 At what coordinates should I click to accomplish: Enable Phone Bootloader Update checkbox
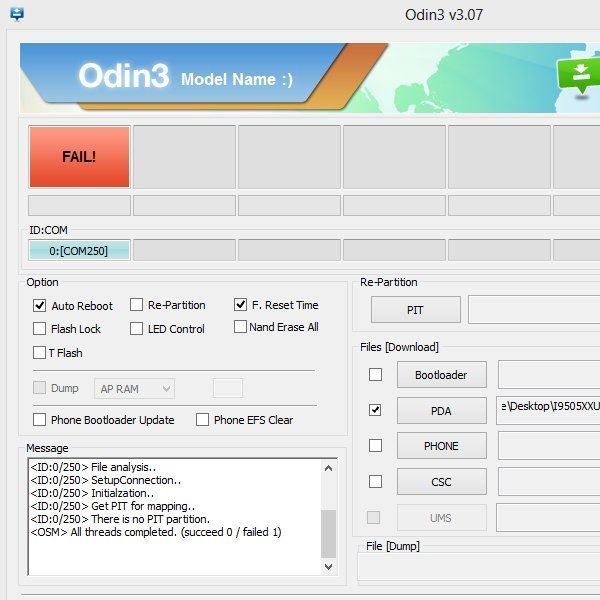[39, 419]
